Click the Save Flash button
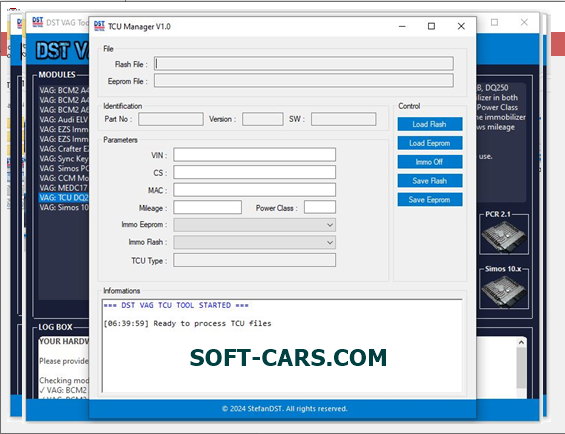 pyautogui.click(x=430, y=181)
